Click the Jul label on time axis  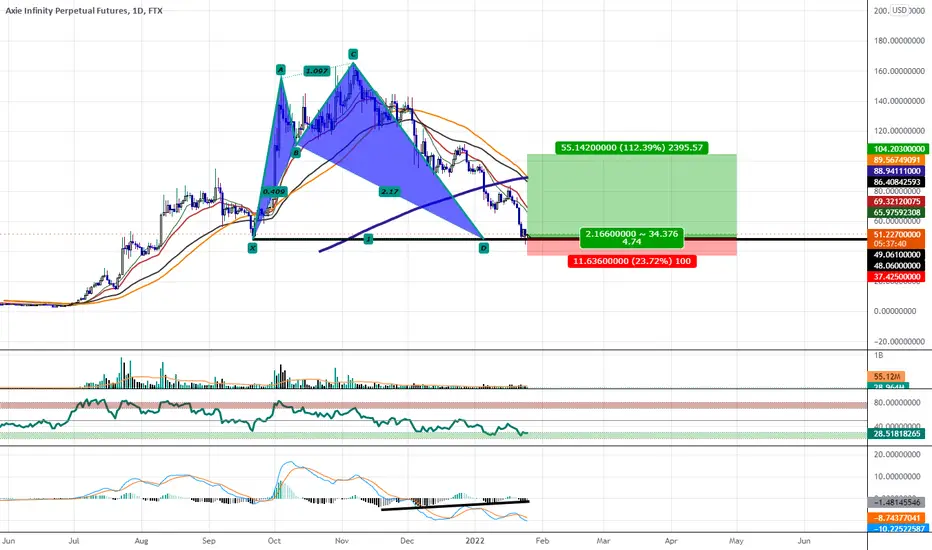click(74, 541)
